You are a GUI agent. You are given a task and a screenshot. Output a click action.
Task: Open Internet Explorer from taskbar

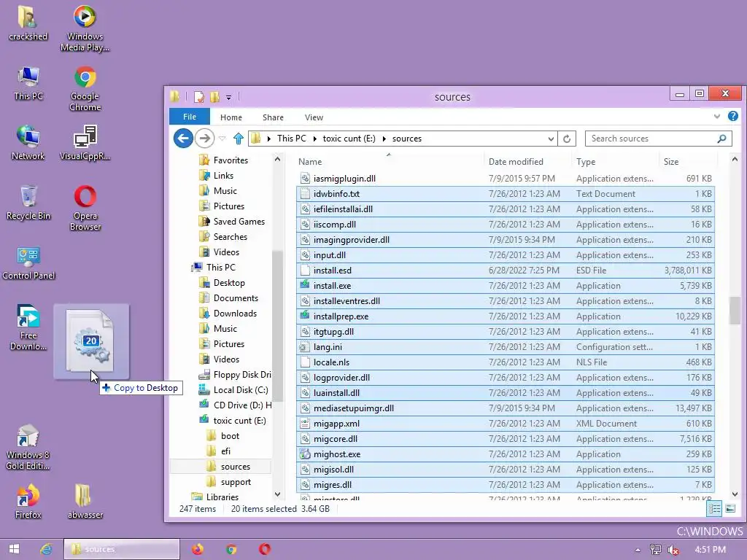coord(46,549)
